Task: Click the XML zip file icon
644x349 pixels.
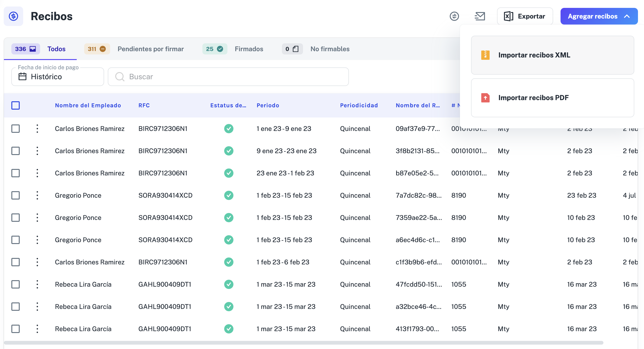Action: tap(485, 55)
